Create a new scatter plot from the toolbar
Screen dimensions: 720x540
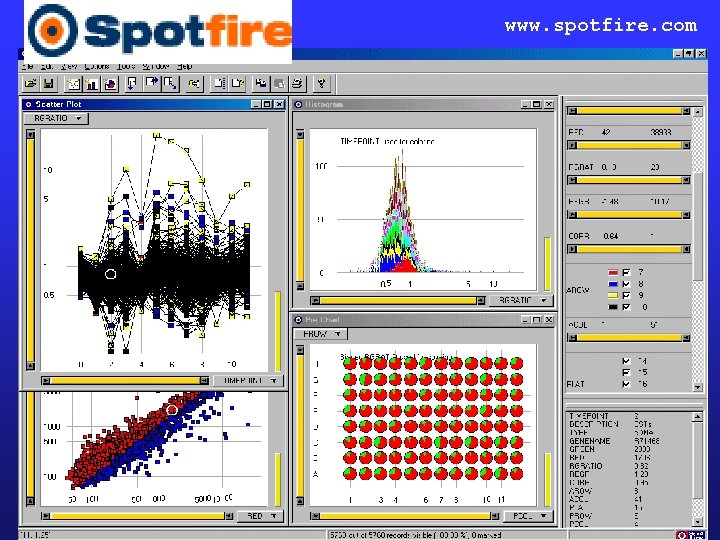73,84
